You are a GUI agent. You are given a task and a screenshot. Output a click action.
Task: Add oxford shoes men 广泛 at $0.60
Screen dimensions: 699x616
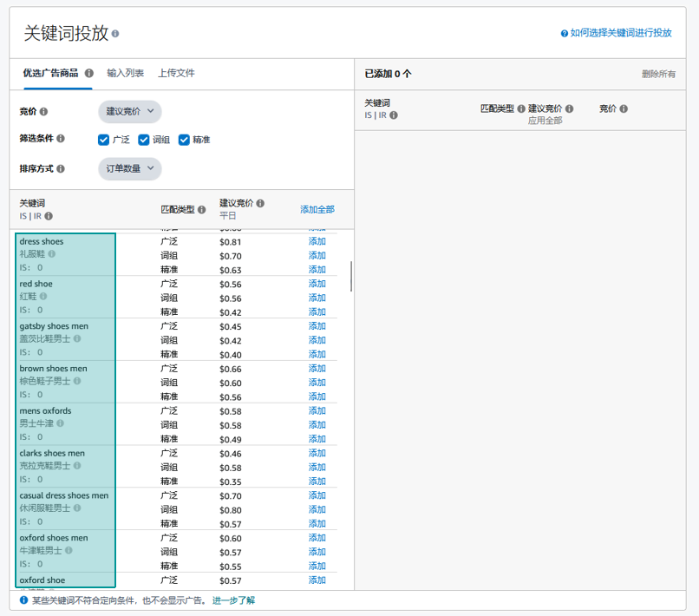coord(317,538)
